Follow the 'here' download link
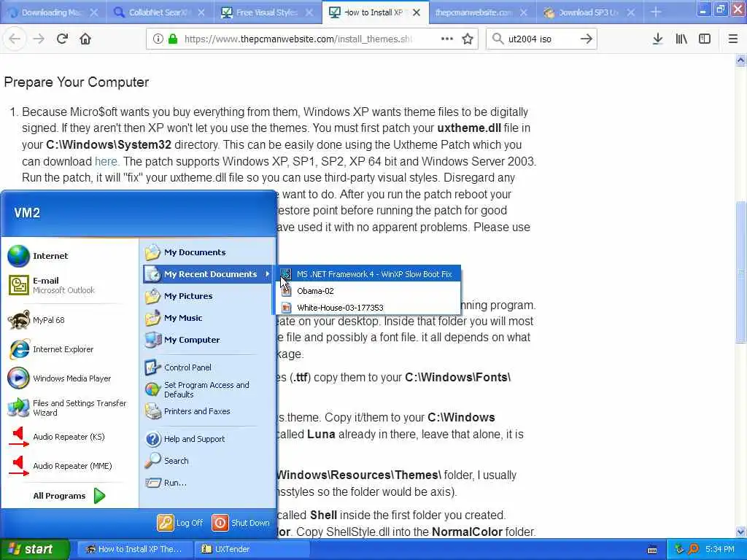The height and width of the screenshot is (560, 747). [x=106, y=161]
